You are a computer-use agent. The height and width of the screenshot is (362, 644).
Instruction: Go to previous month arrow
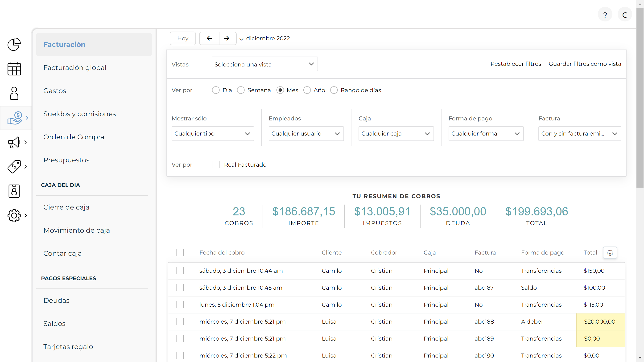click(209, 38)
